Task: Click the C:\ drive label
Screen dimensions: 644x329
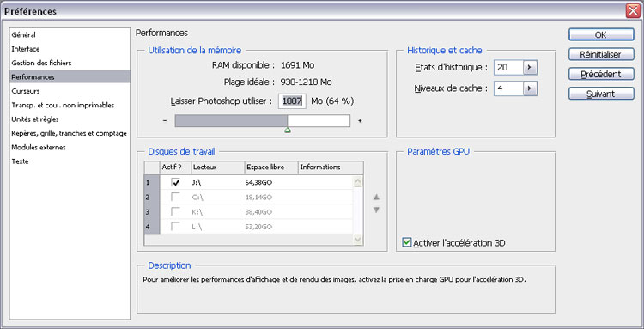Action: (x=197, y=198)
